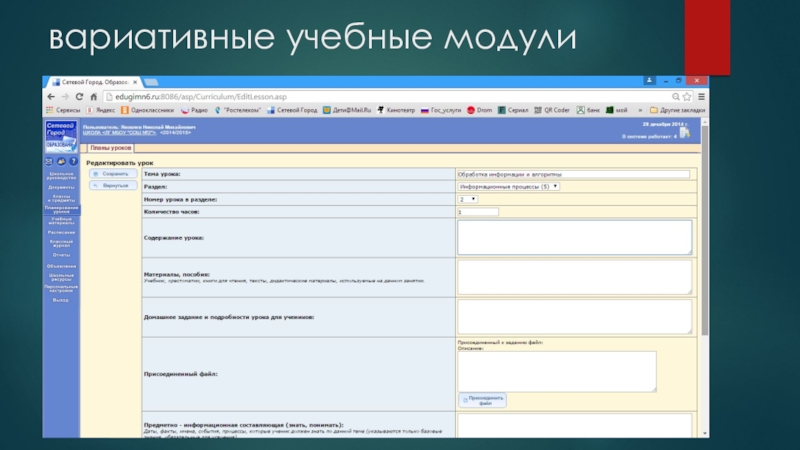Viewport: 800px width, 450px height.
Task: Open Расписание in the sidebar menu
Action: pyautogui.click(x=61, y=232)
